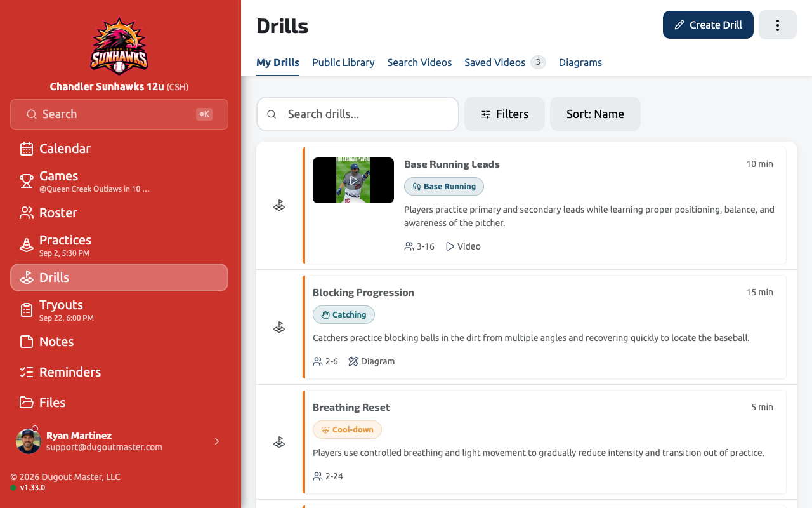Play the Base Running Leads video thumbnail
The image size is (812, 508).
click(x=353, y=180)
